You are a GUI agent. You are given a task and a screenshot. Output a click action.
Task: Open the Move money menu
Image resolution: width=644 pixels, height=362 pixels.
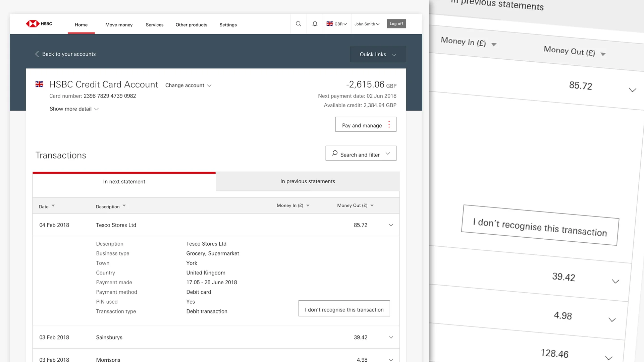(x=119, y=25)
